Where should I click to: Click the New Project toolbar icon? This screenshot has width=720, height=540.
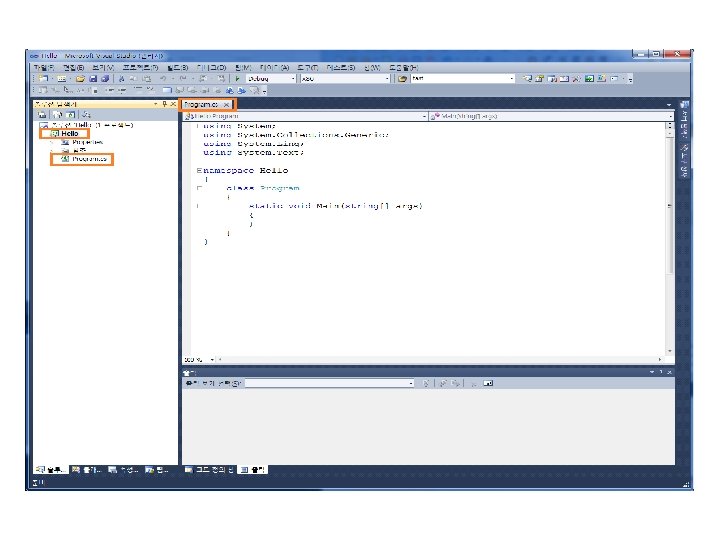pos(43,79)
